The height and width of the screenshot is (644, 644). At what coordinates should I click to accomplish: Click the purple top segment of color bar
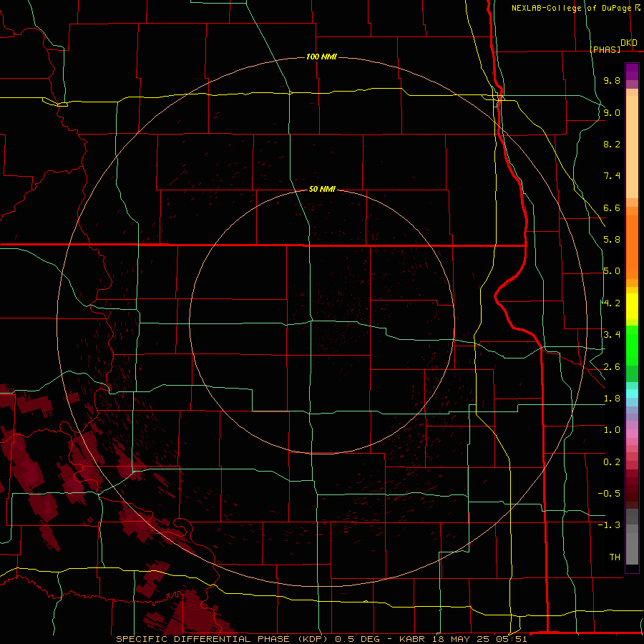coord(632,72)
